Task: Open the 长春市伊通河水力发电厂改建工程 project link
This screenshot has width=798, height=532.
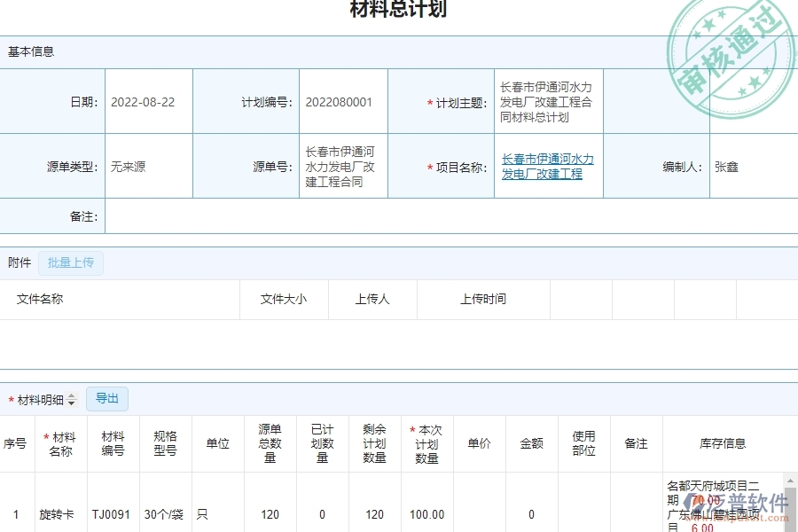Action: (x=547, y=166)
